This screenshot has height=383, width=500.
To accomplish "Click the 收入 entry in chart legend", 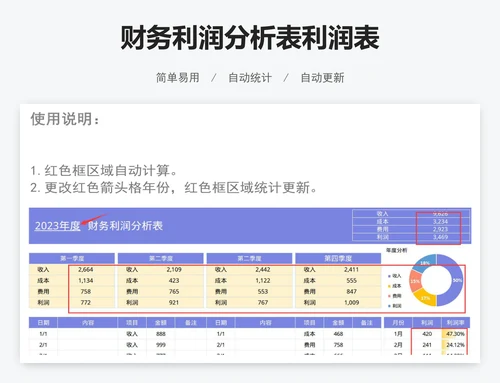I will (395, 276).
